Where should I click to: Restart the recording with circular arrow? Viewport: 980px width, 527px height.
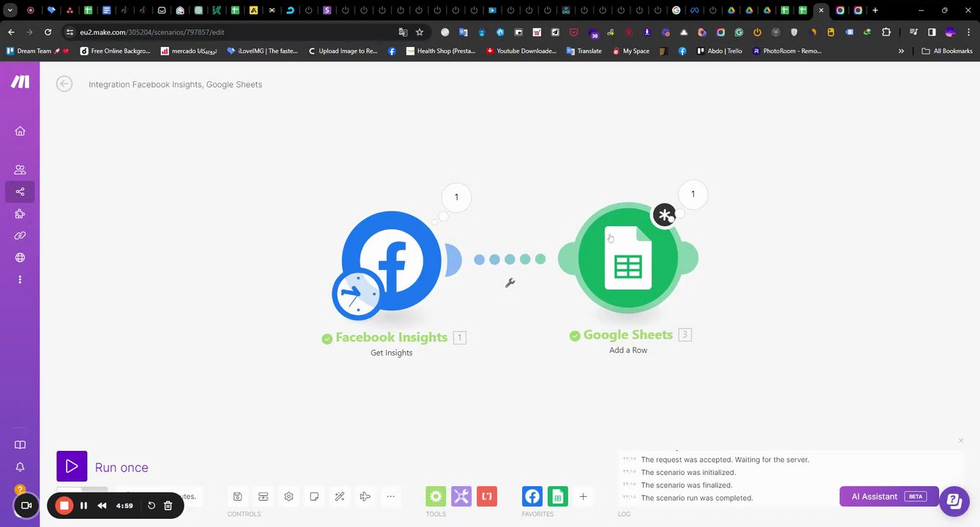click(x=151, y=506)
